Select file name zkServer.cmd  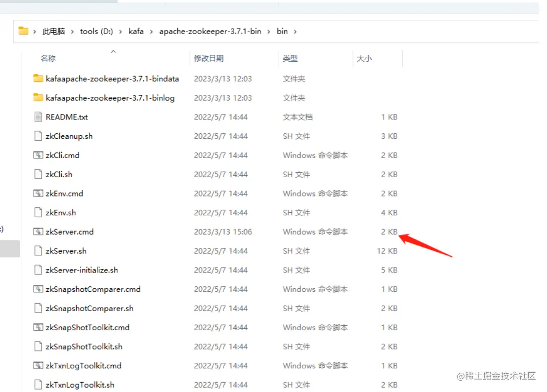(70, 232)
